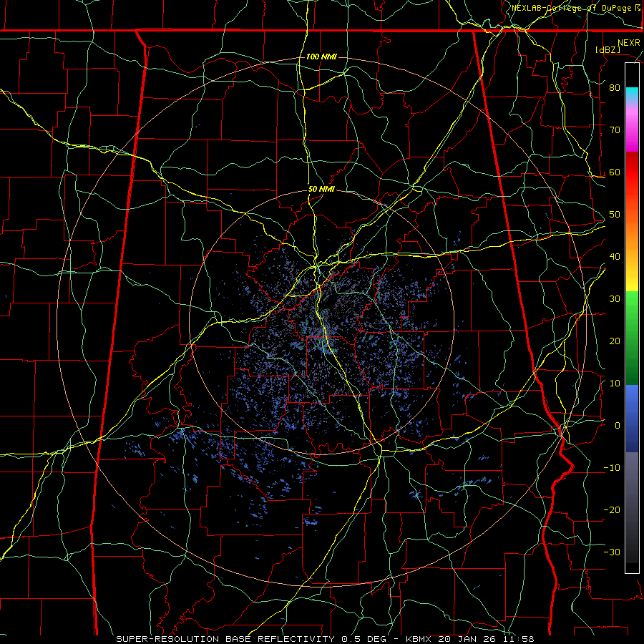The height and width of the screenshot is (644, 644).
Task: Click the '[dBZ]' unit label
Action: click(x=608, y=50)
